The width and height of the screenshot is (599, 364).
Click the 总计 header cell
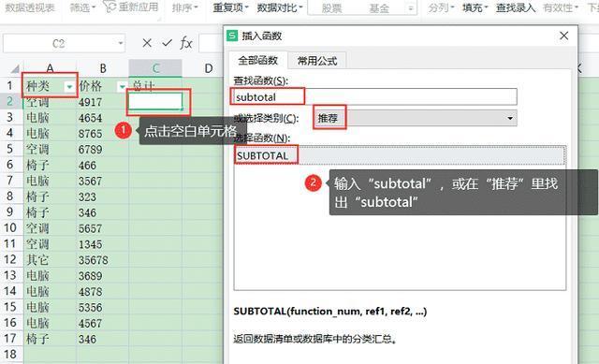point(155,86)
